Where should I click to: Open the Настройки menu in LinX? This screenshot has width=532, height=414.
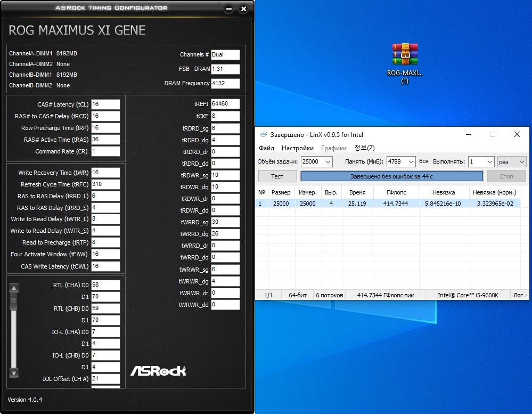(x=298, y=148)
